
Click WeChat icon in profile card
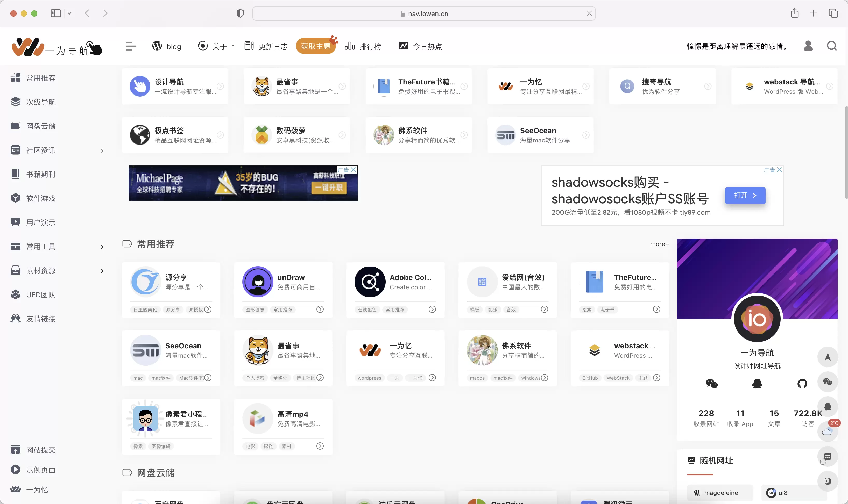click(x=712, y=384)
